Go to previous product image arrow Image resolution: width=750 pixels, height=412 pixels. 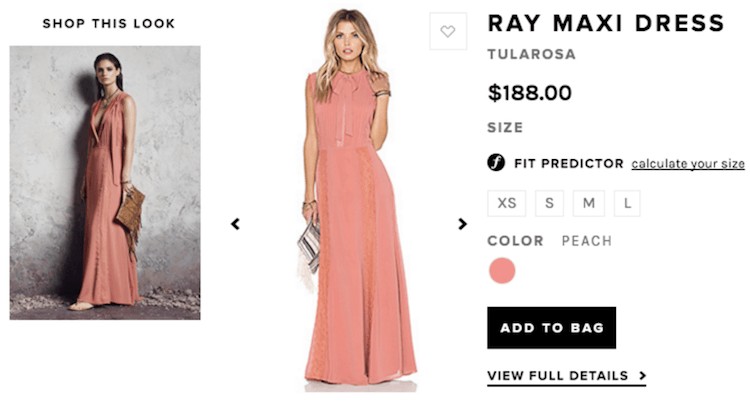click(x=235, y=224)
